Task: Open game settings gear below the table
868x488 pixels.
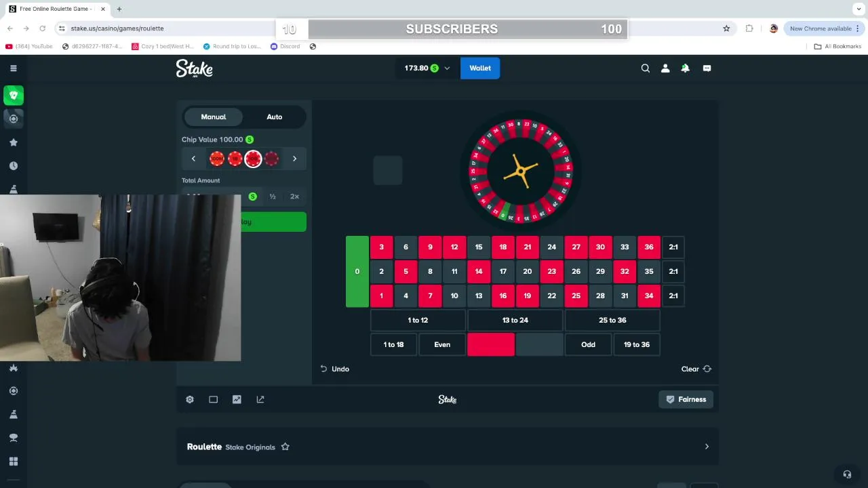Action: pos(190,399)
